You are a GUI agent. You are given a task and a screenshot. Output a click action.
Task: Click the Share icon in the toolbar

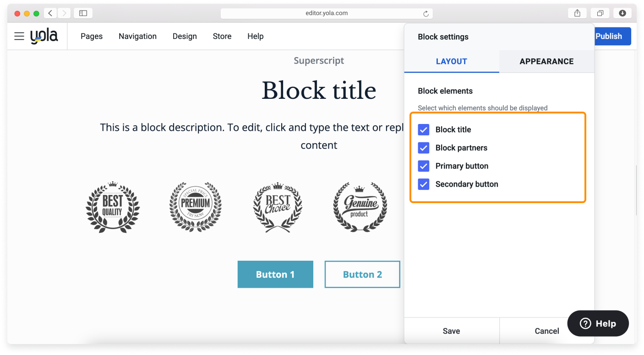[577, 13]
